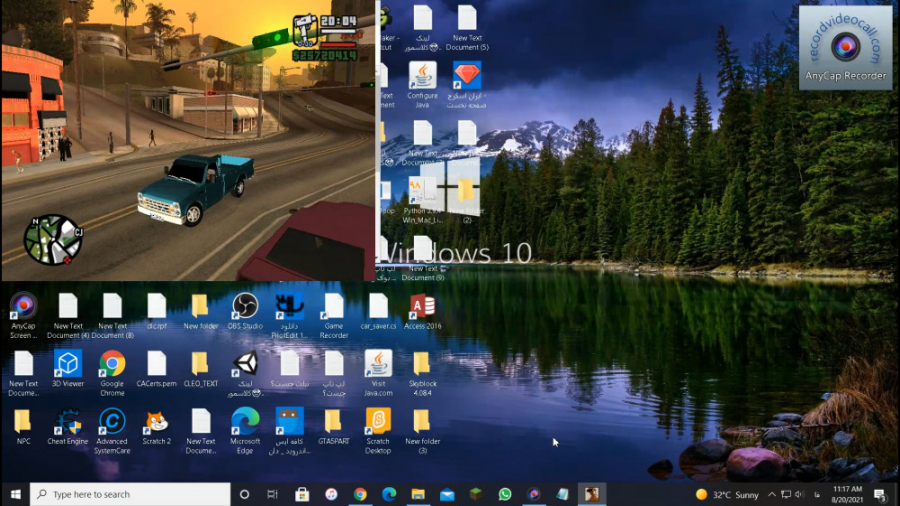Open the clock showing 11:17 AM
900x506 pixels.
coord(847,494)
